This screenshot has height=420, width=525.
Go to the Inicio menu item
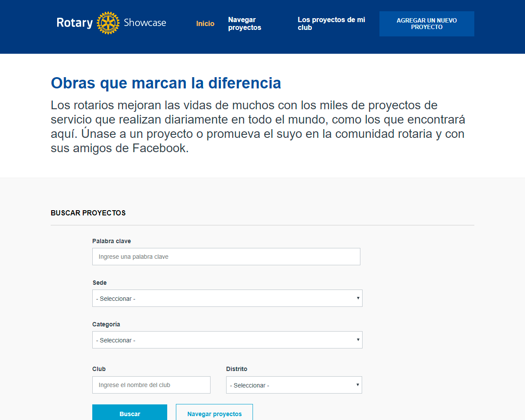pyautogui.click(x=205, y=24)
